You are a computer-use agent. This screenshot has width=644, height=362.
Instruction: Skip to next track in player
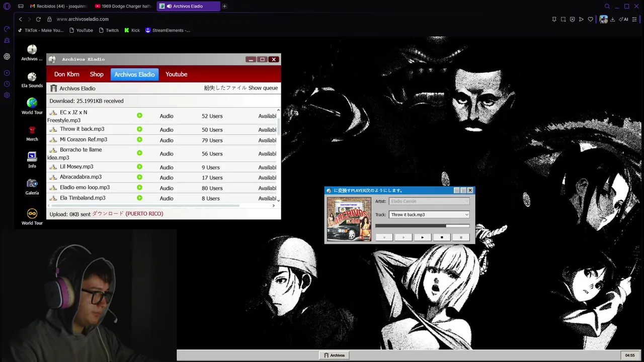coord(403,237)
